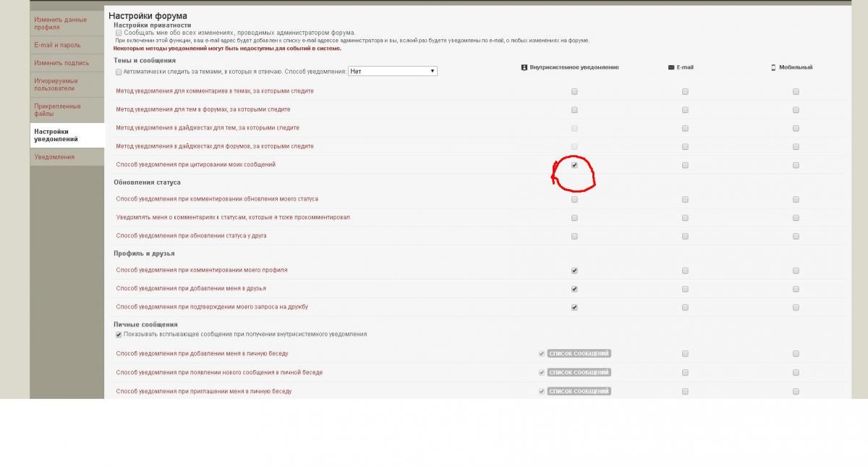Open the Уведомления sidebar tab
The width and height of the screenshot is (868, 467).
[67, 157]
